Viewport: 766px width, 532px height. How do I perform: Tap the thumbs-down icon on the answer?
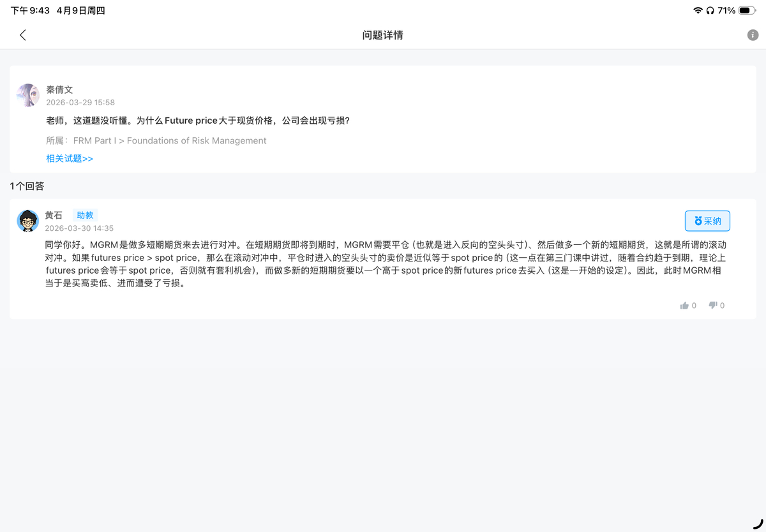713,306
